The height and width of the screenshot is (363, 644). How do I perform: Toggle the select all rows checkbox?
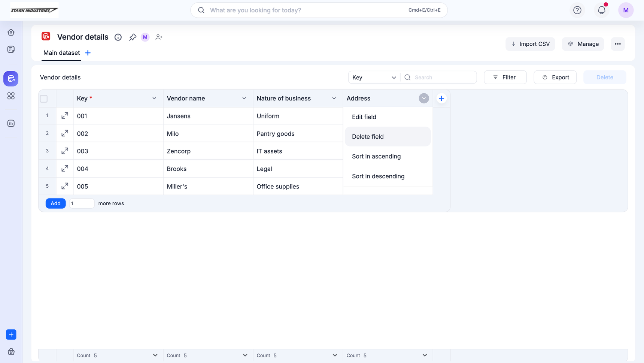click(x=44, y=99)
